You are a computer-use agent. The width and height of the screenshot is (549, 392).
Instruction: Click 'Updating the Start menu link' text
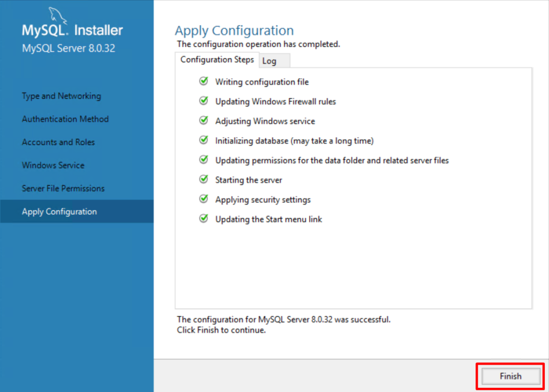click(x=269, y=219)
